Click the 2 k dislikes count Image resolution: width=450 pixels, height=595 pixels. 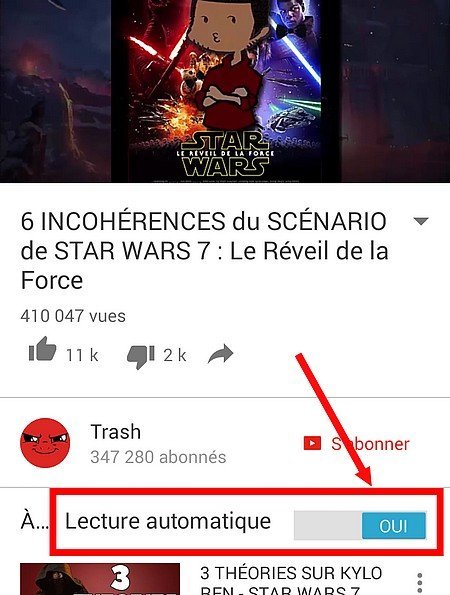[x=175, y=356]
